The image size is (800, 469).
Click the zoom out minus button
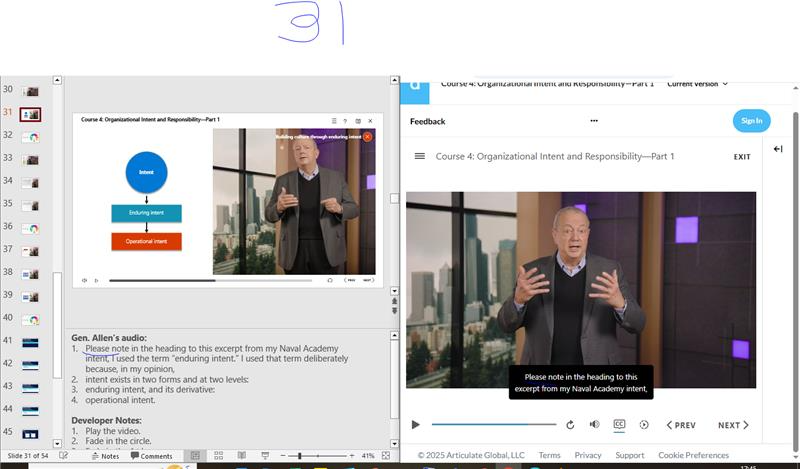pyautogui.click(x=283, y=455)
